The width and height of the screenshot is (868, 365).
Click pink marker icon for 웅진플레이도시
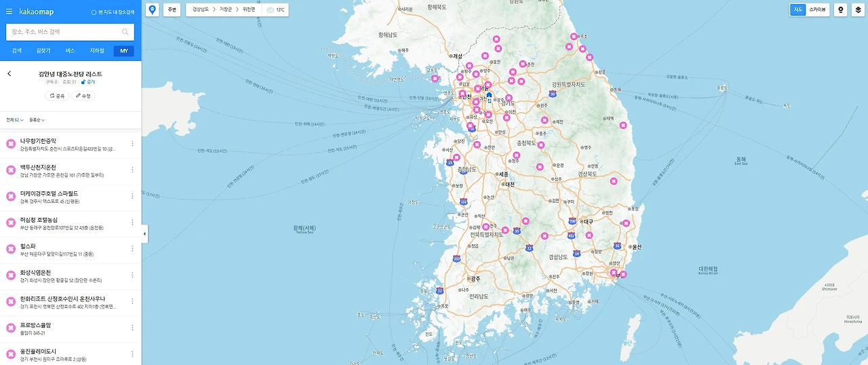[x=11, y=354]
